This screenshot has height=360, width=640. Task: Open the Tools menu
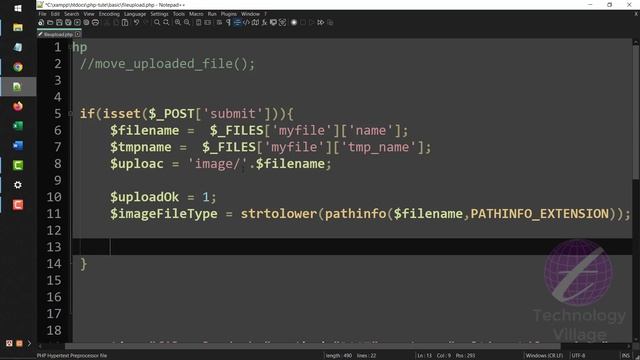pos(179,14)
